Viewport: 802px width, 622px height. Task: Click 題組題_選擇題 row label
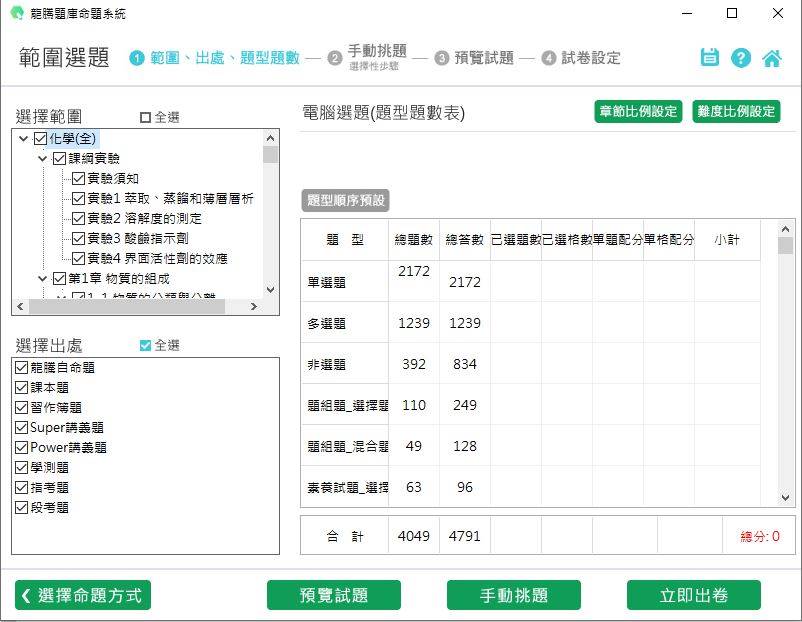(348, 405)
